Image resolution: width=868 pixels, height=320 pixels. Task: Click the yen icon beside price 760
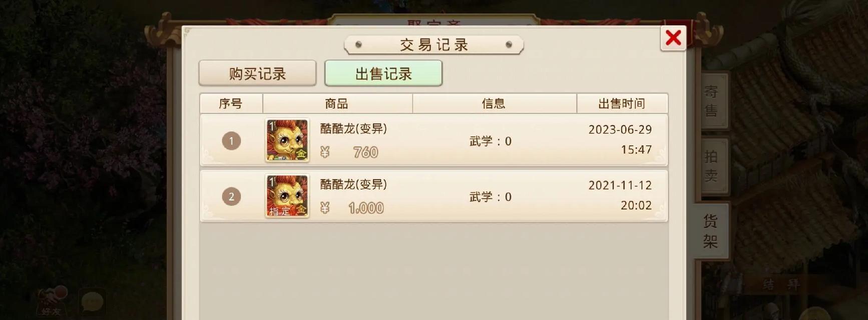click(325, 152)
